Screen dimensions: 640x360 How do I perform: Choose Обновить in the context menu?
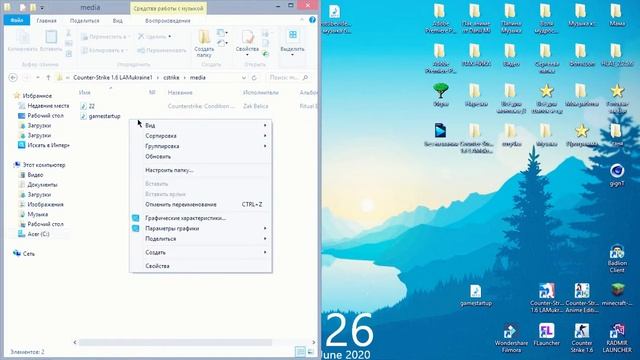coord(200,156)
